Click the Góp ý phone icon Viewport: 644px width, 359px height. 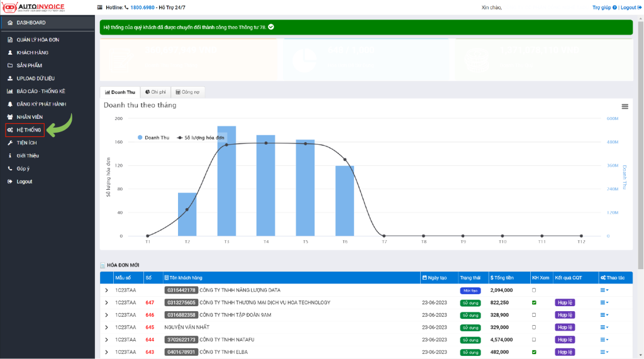pos(10,168)
